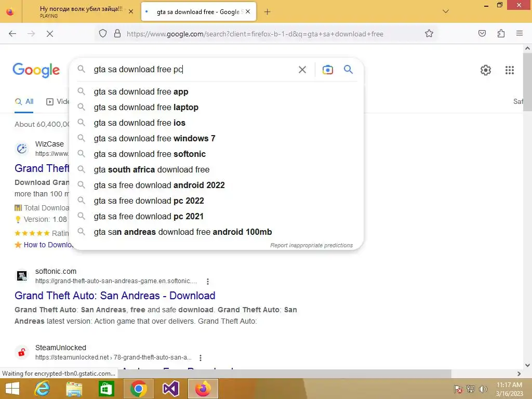This screenshot has height=399, width=532.
Task: Stop the page loading
Action: pos(49,34)
